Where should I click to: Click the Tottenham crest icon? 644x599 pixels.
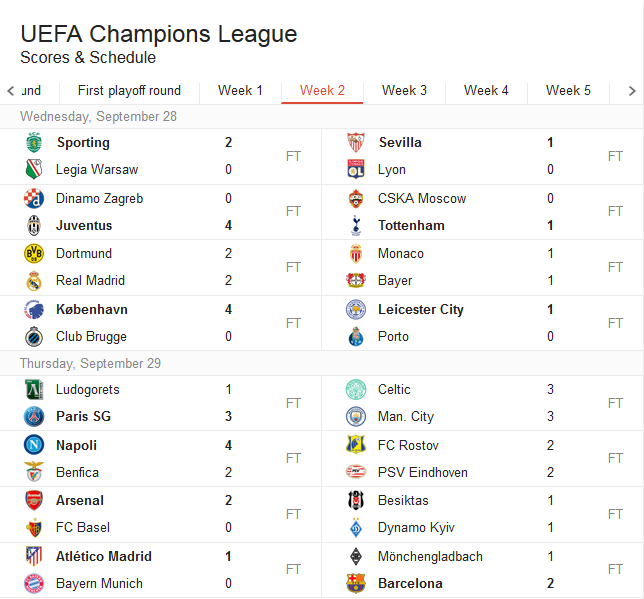tap(356, 226)
